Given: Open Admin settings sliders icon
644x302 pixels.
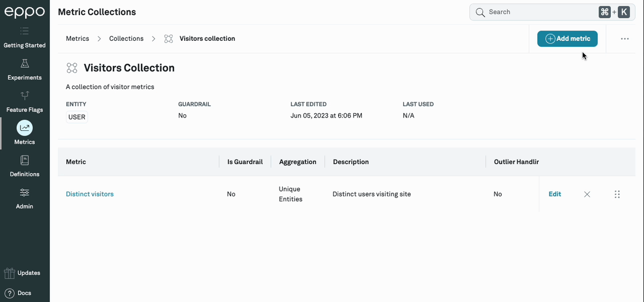Looking at the screenshot, I should pos(25,193).
